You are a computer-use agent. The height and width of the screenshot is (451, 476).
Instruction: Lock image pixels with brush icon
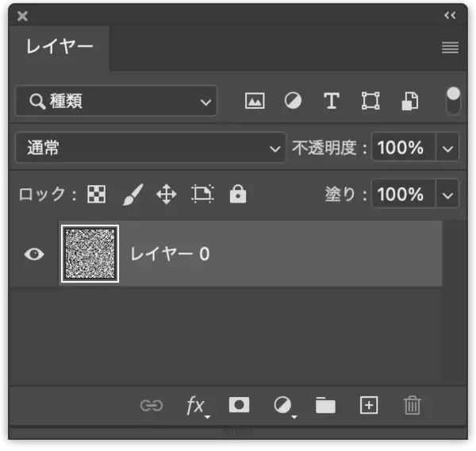click(x=132, y=195)
